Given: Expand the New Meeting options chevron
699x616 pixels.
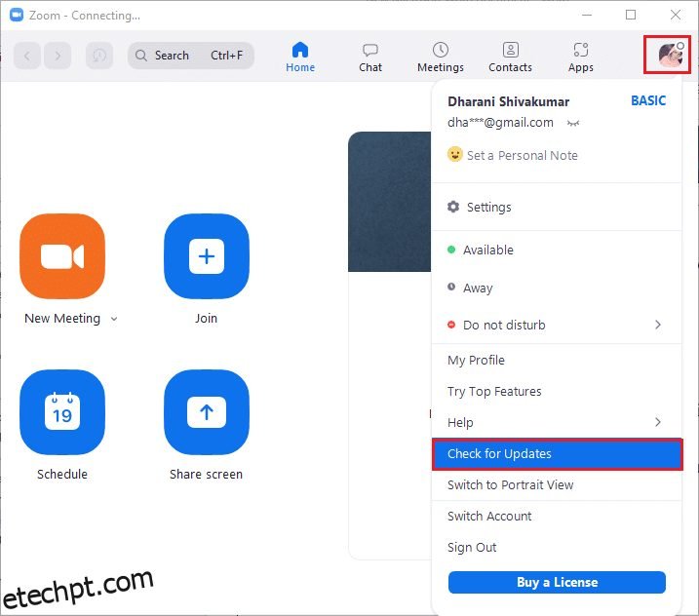Looking at the screenshot, I should [114, 319].
